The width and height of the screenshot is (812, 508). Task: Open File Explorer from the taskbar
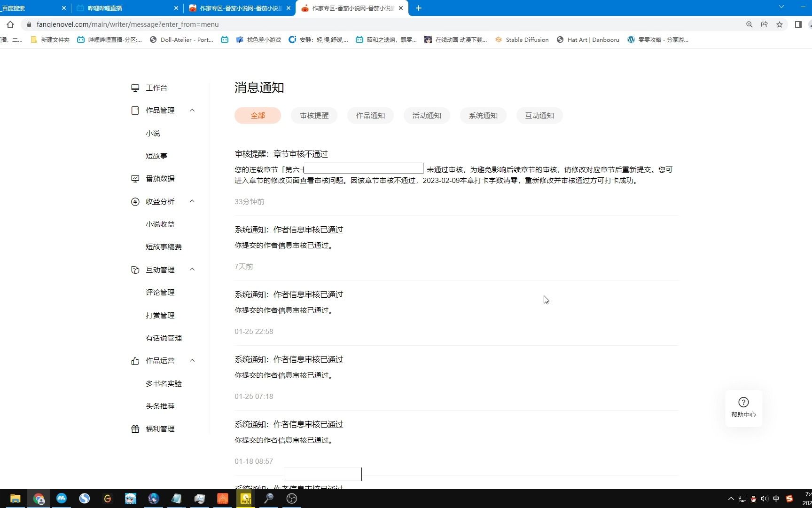coord(16,499)
